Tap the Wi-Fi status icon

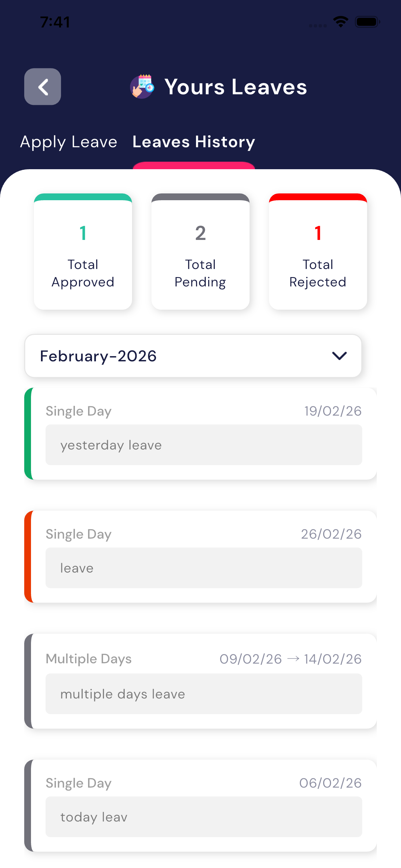(340, 22)
